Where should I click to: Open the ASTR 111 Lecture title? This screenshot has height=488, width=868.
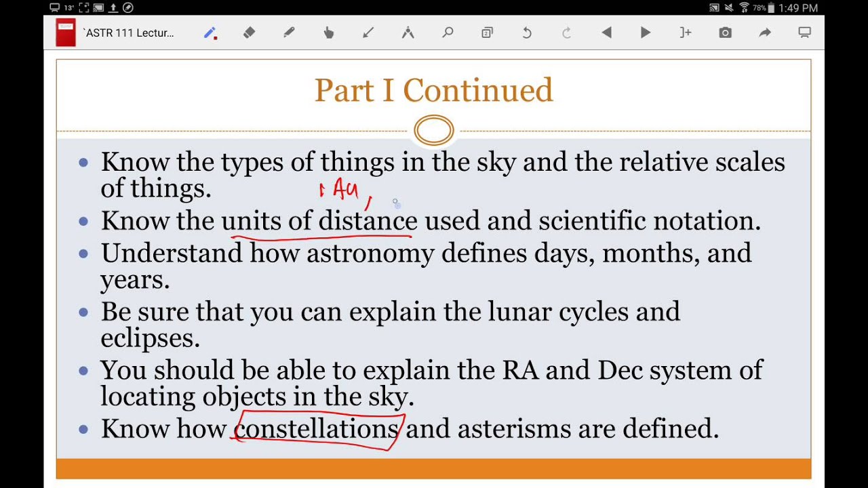(128, 33)
